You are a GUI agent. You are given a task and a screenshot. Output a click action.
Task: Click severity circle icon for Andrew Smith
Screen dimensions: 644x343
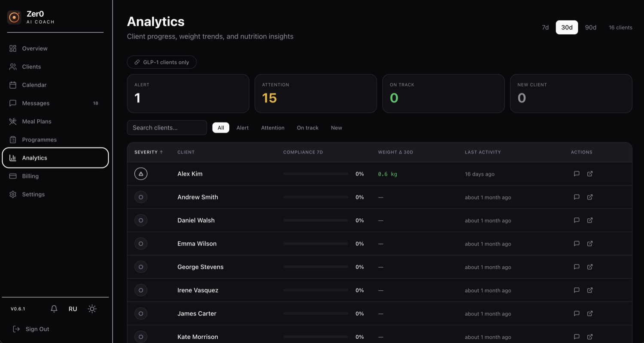141,197
